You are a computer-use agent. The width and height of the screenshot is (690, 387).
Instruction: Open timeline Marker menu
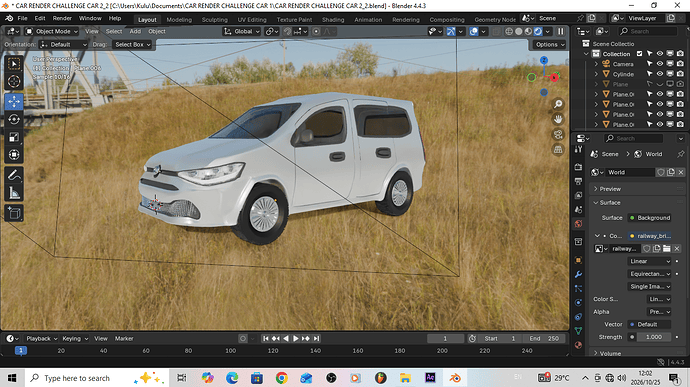124,339
